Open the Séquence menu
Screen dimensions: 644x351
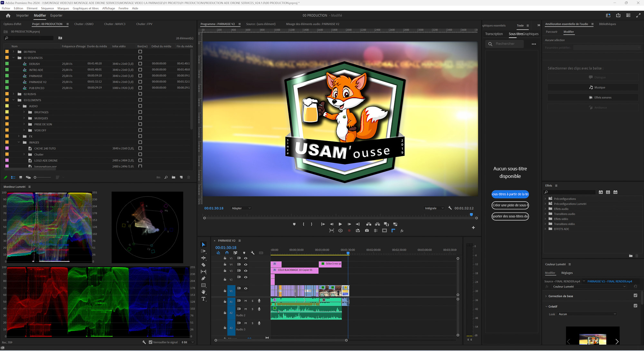pos(47,8)
